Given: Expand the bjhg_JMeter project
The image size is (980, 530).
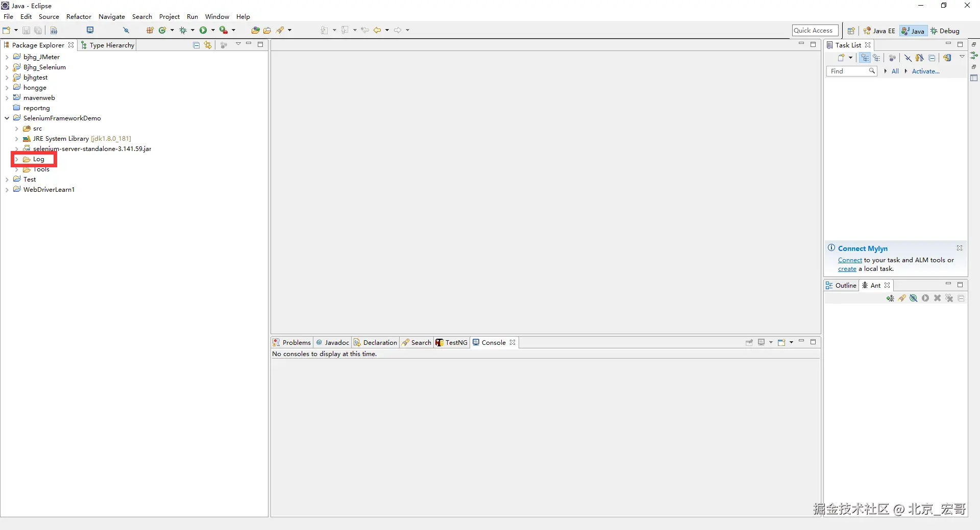Looking at the screenshot, I should tap(7, 57).
